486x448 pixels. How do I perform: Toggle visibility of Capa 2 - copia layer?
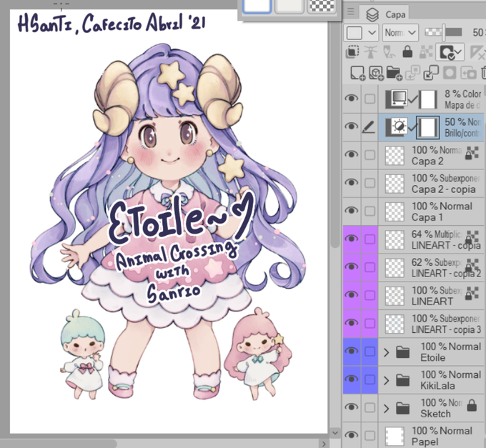[x=351, y=183]
